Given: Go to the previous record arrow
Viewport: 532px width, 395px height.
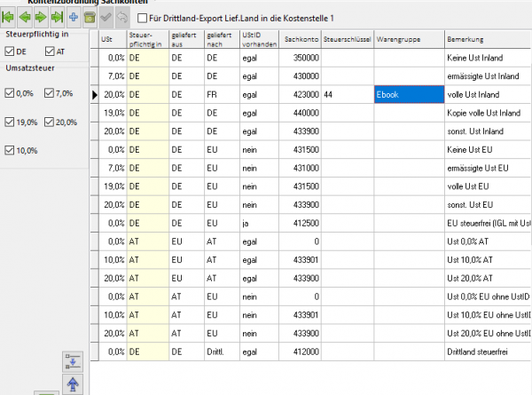Looking at the screenshot, I should pos(25,17).
